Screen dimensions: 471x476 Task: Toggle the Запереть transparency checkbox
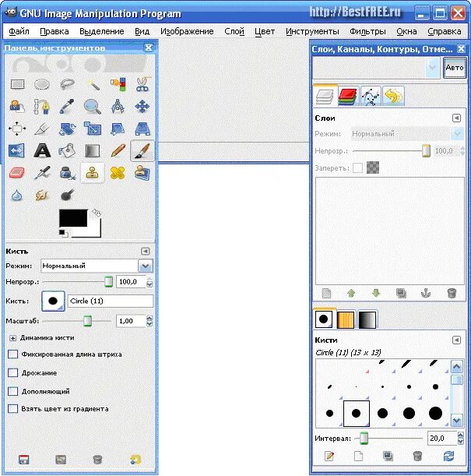click(x=357, y=167)
